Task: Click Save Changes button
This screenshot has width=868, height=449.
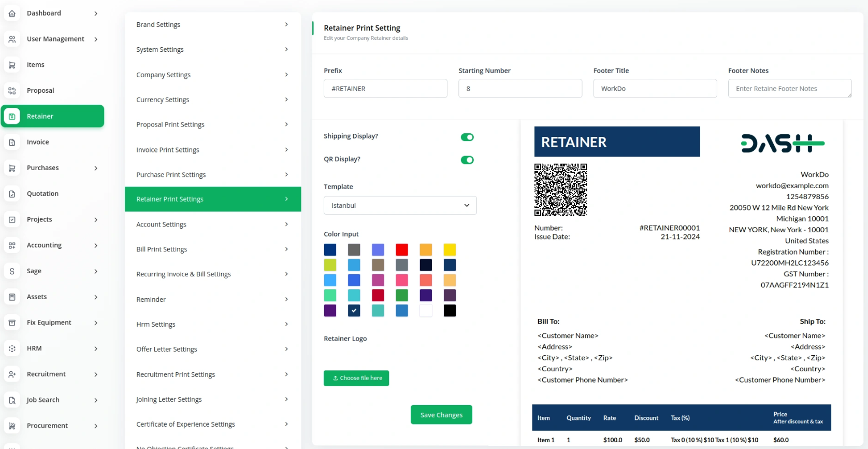Action: tap(441, 415)
